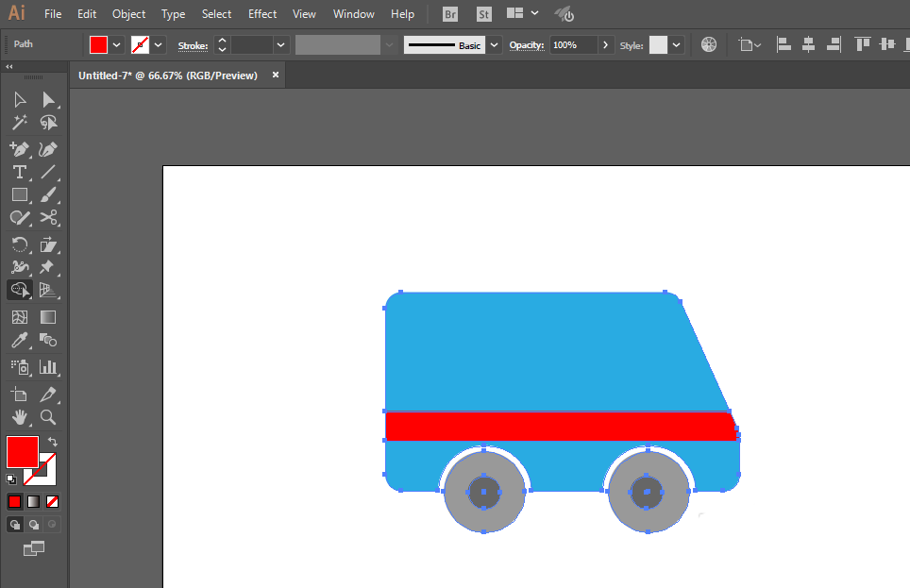
Task: Click the Direct Selection arrow tool
Action: click(x=49, y=100)
